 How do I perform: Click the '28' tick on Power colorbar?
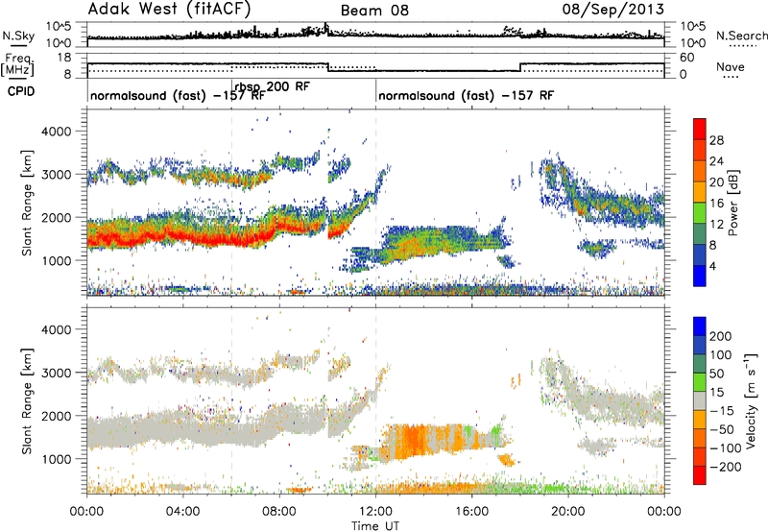[716, 140]
